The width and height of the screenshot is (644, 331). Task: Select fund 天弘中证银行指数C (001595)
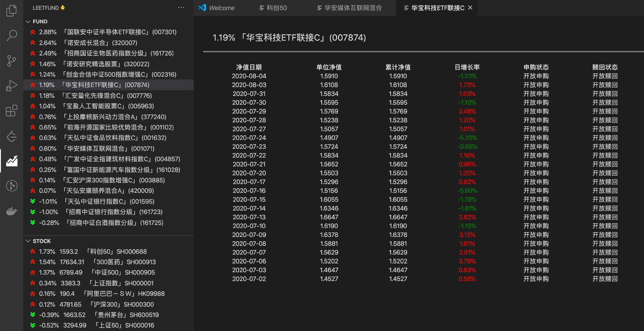click(109, 202)
